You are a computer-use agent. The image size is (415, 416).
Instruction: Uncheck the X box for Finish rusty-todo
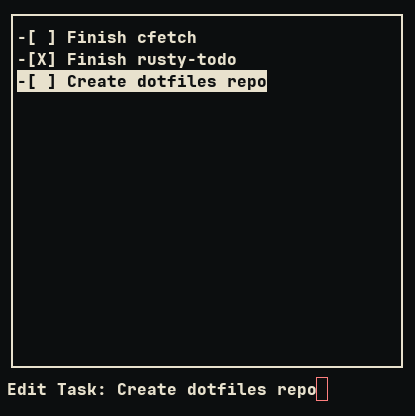(42, 59)
